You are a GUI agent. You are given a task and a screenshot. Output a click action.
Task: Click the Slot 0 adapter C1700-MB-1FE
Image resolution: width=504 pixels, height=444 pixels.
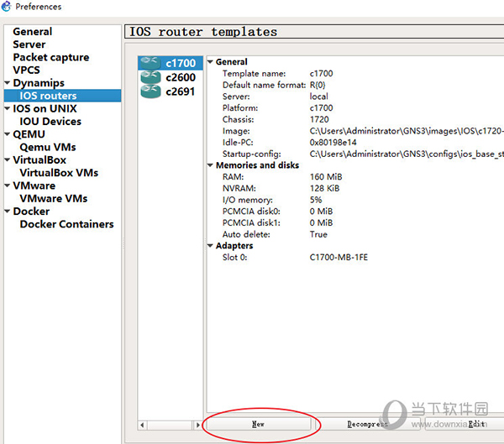(339, 258)
